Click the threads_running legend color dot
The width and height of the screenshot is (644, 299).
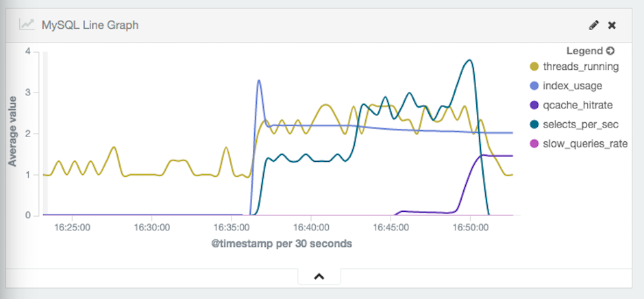(x=534, y=67)
